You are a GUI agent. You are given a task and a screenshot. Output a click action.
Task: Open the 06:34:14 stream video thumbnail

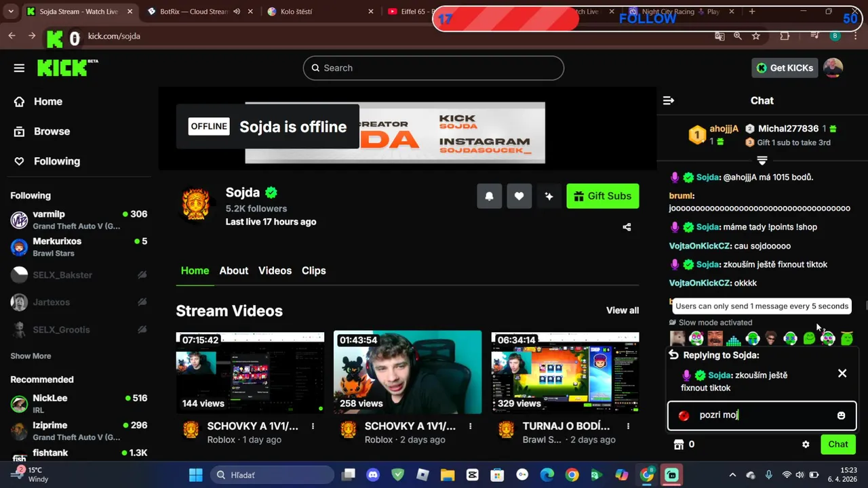click(x=565, y=372)
